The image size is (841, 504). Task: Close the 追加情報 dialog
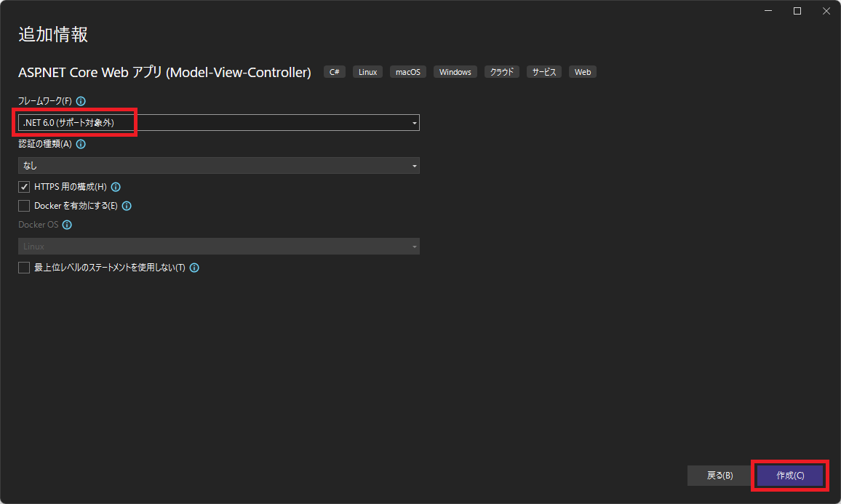(826, 11)
